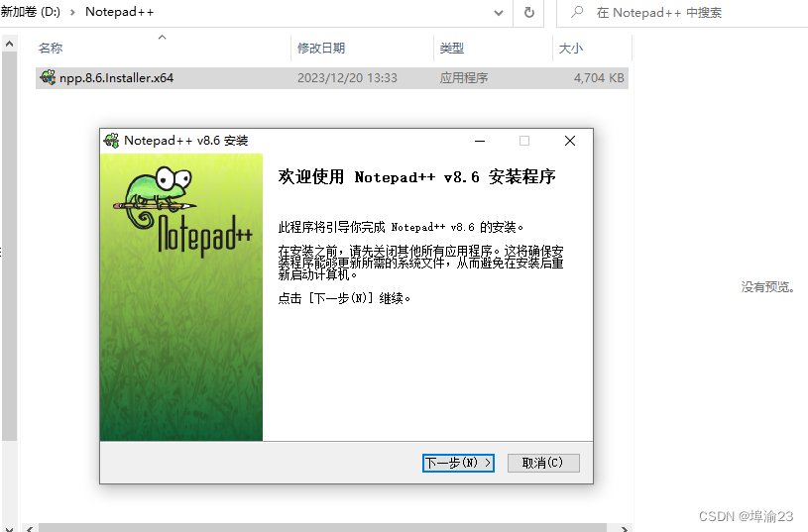Sort by 类型 column header
This screenshot has width=808, height=532.
[452, 49]
